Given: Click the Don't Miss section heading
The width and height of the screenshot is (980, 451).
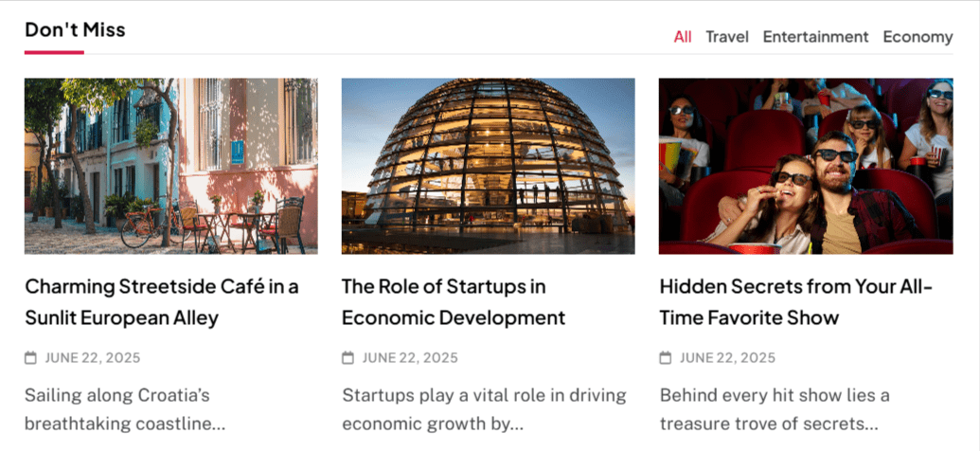Looking at the screenshot, I should point(75,30).
